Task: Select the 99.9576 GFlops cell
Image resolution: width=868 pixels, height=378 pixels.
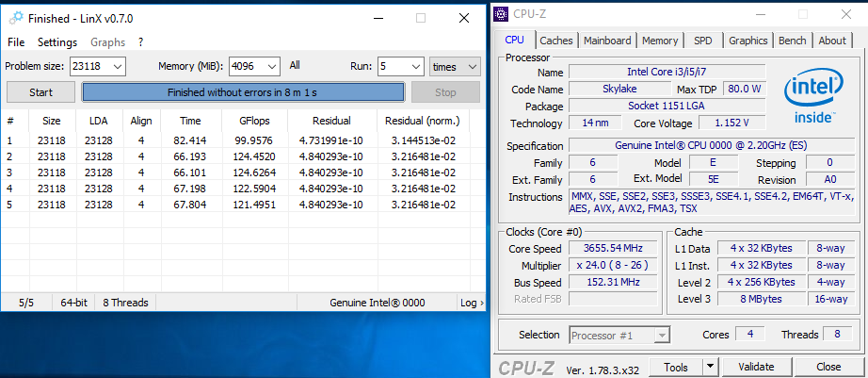Action: click(x=255, y=140)
